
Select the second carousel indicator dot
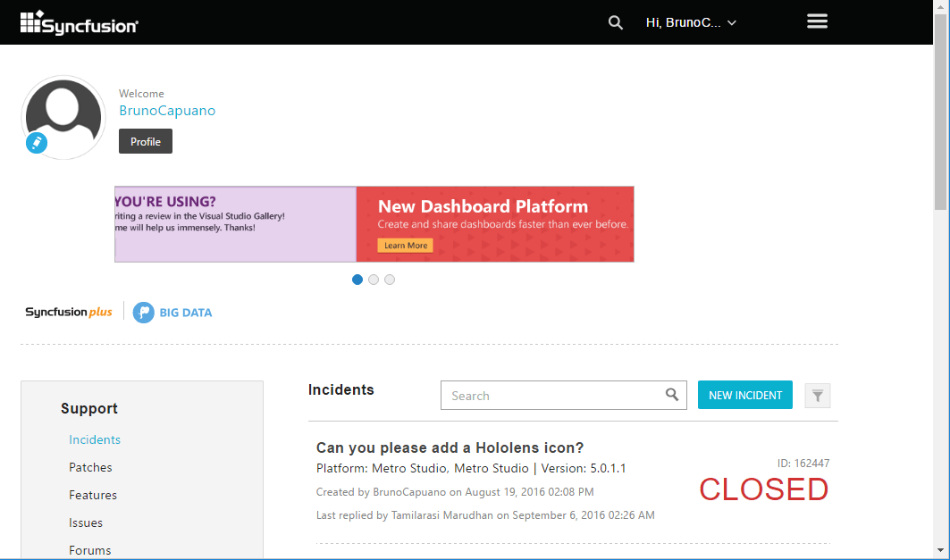pos(374,280)
